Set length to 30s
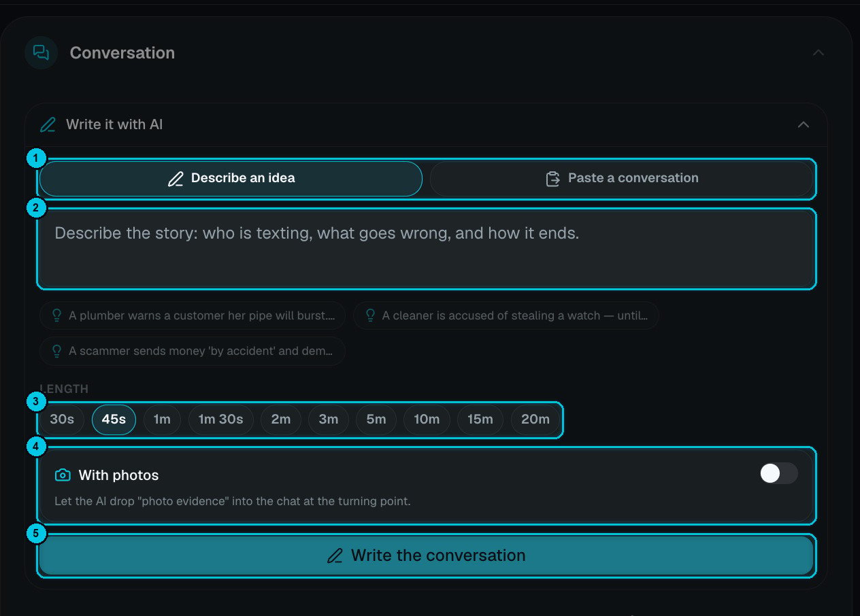Screen dimensions: 860x616 62,420
